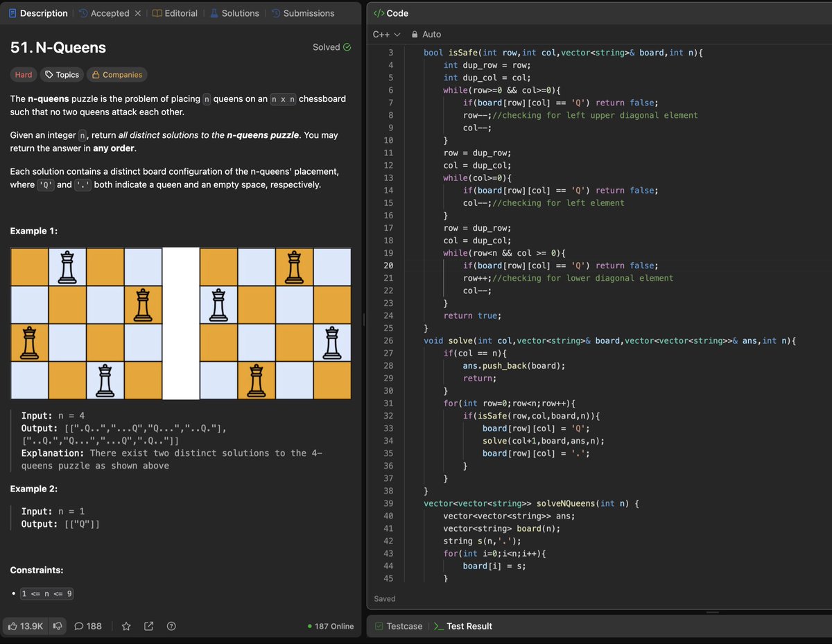Close the Accepted tab
Viewport: 832px width, 644px height.
click(x=137, y=13)
